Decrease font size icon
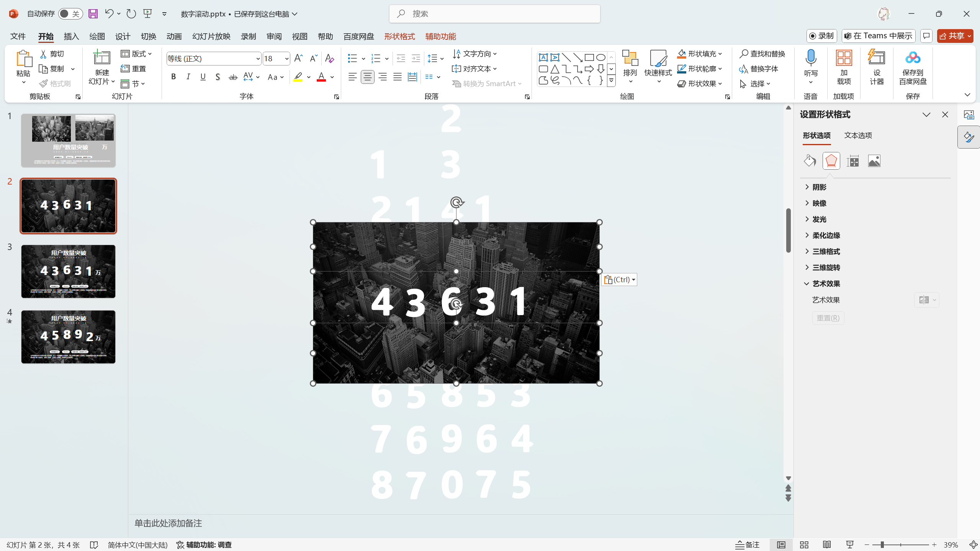This screenshot has width=980, height=551. [x=313, y=59]
